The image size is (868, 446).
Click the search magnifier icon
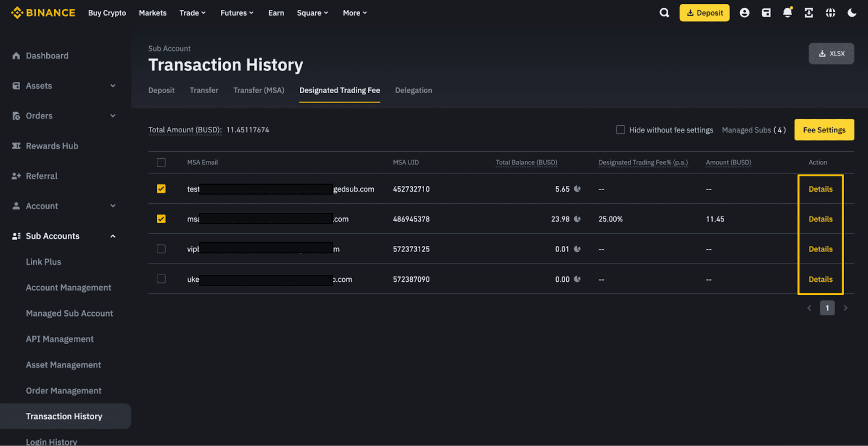664,13
